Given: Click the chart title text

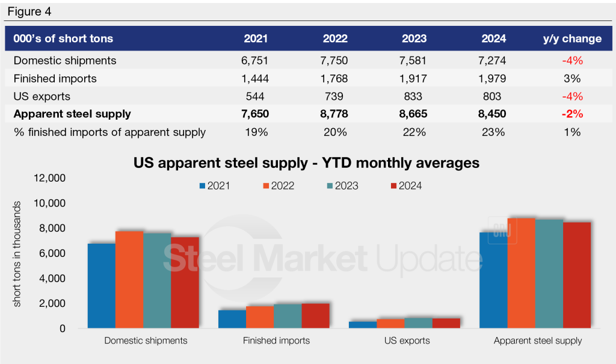Looking at the screenshot, I should click(308, 163).
